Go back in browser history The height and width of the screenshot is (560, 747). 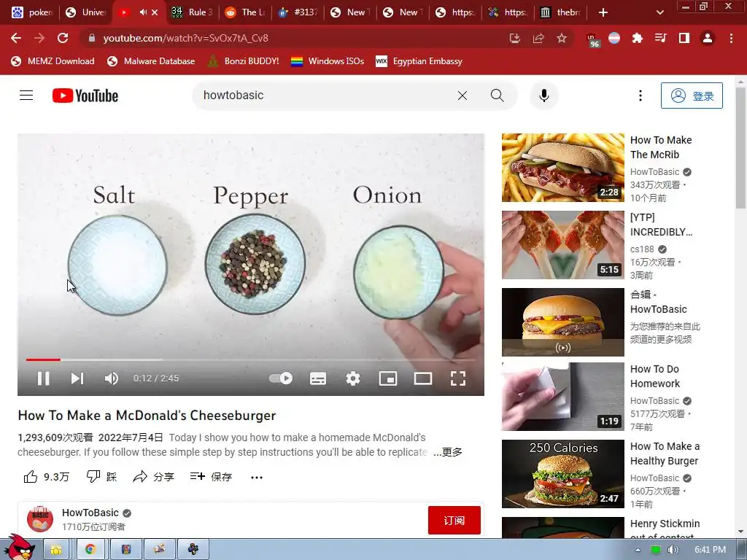coord(16,38)
